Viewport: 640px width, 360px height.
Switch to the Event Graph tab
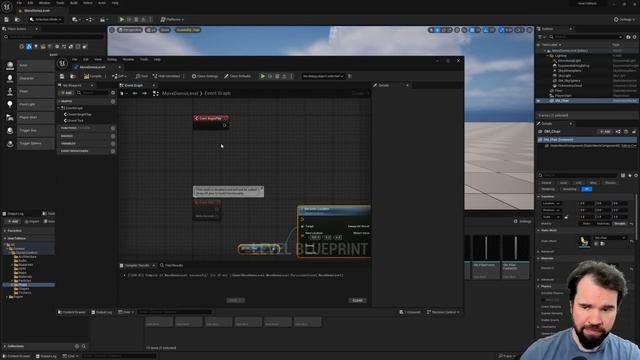tap(134, 85)
